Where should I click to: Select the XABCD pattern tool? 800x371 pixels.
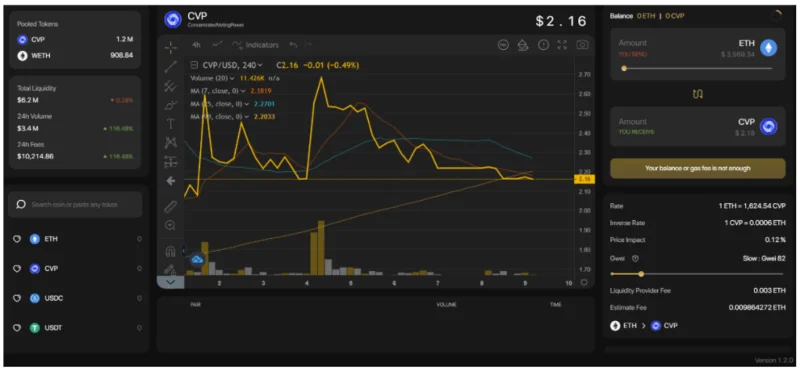click(x=171, y=143)
